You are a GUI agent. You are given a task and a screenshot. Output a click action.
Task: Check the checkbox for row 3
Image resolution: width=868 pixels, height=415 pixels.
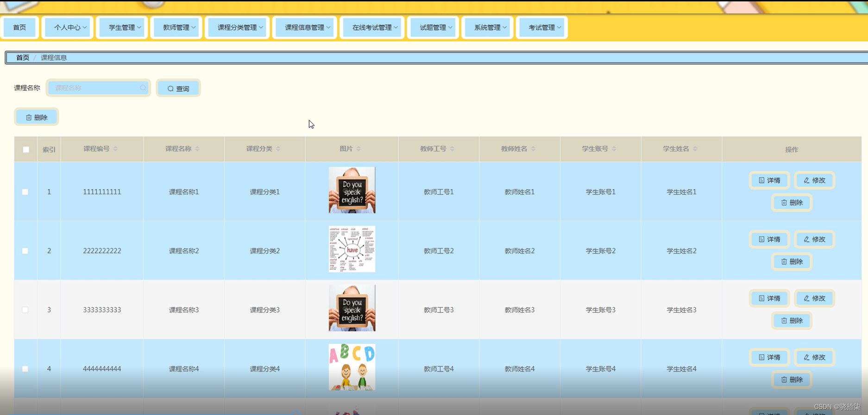(x=25, y=310)
